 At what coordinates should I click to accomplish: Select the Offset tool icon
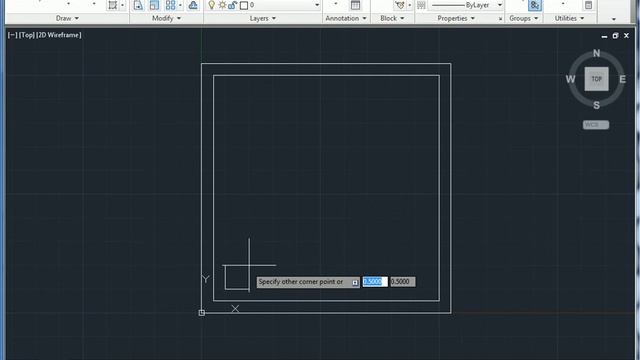193,5
